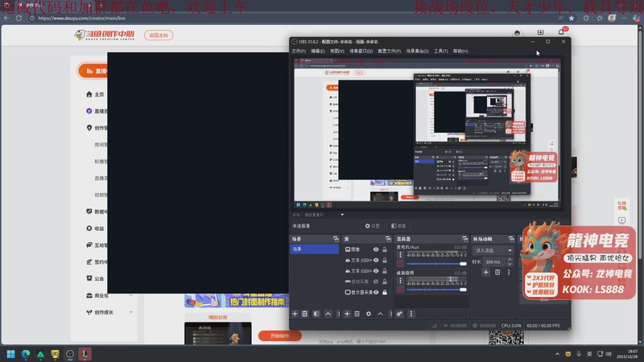The height and width of the screenshot is (362, 644).
Task: Click Douyu download icon in header
Action: pos(540,32)
